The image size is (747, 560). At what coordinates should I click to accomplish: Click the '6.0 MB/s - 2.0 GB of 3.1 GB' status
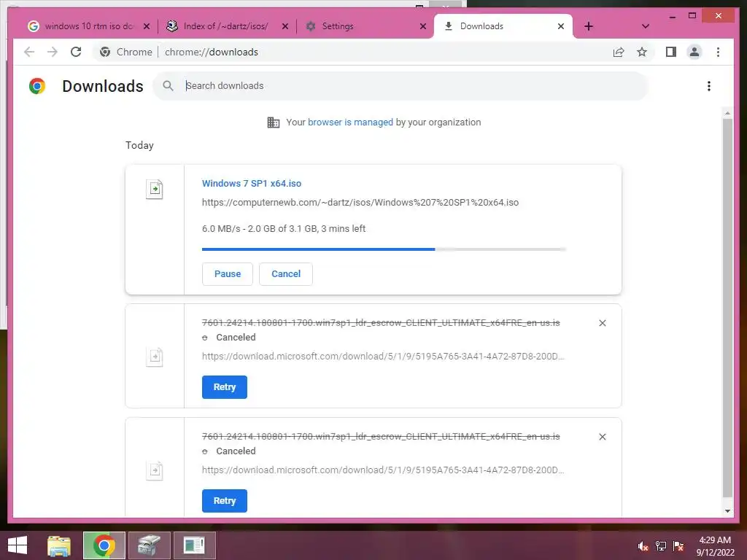(x=284, y=228)
